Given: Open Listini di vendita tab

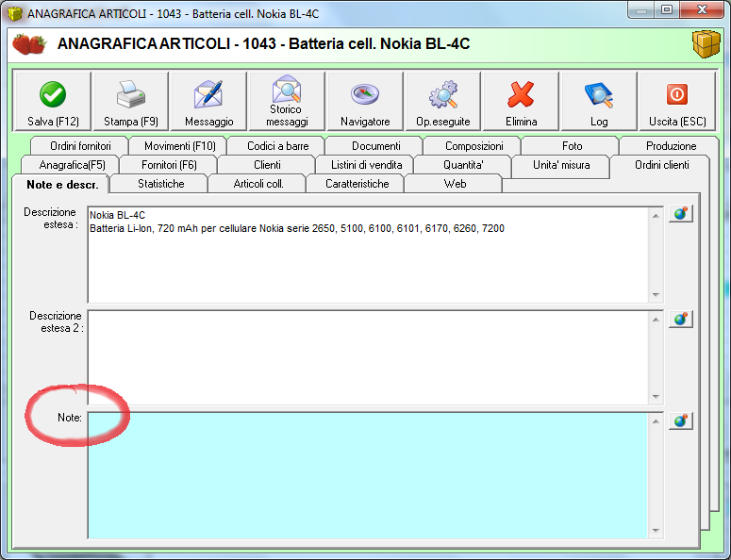Looking at the screenshot, I should (366, 165).
